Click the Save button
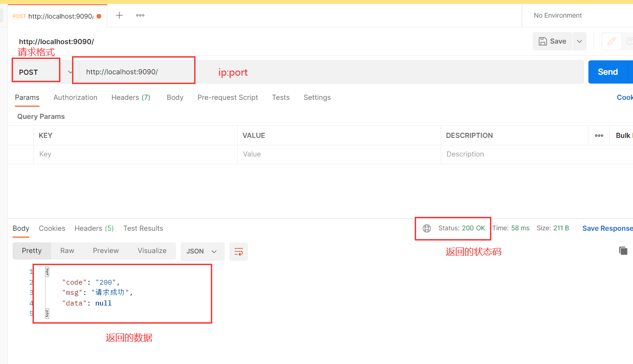This screenshot has width=633, height=364. [552, 41]
